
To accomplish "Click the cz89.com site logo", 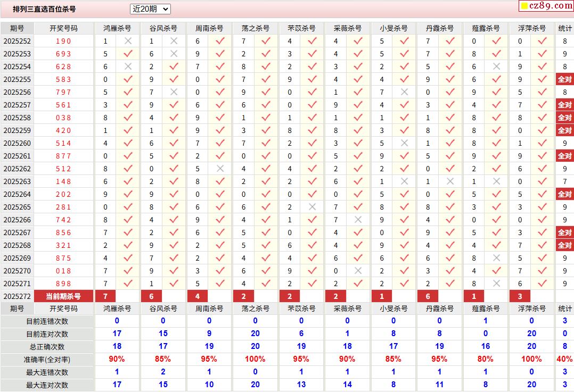I will (546, 5).
